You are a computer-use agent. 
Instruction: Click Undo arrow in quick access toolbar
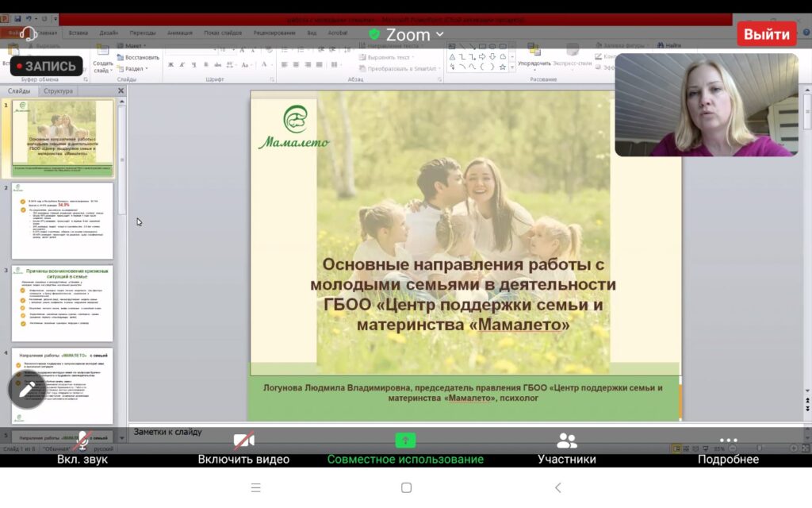point(29,19)
